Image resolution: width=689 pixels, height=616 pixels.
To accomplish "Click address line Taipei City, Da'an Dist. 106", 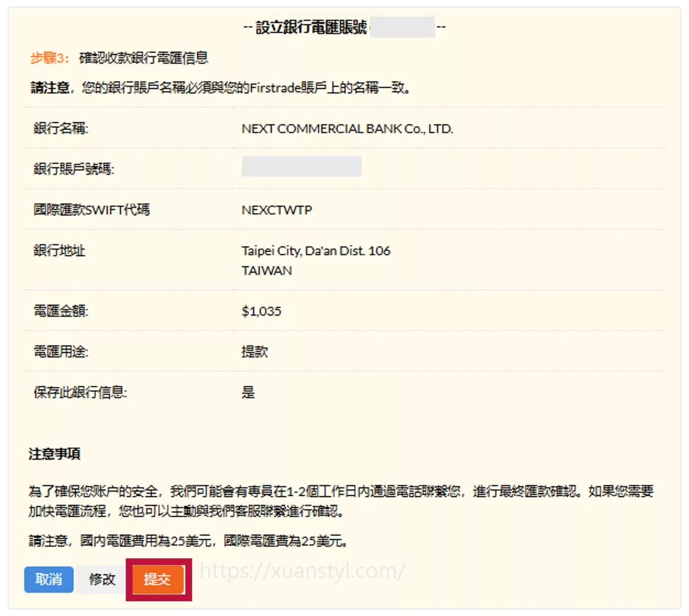I will (x=316, y=251).
